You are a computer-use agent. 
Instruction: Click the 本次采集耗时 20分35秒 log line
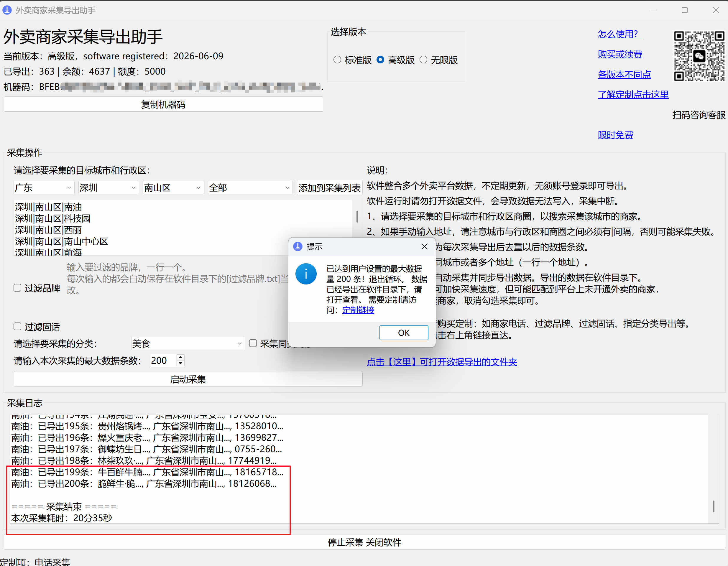point(62,518)
